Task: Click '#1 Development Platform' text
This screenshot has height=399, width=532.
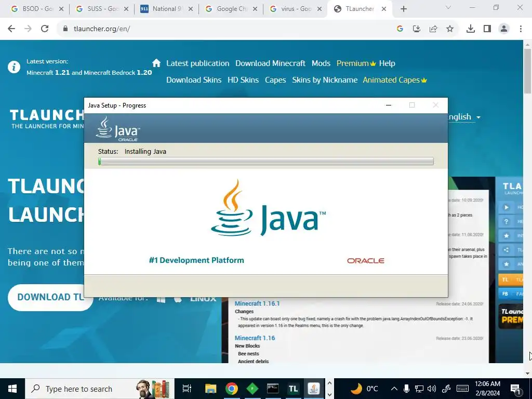Action: (x=196, y=260)
